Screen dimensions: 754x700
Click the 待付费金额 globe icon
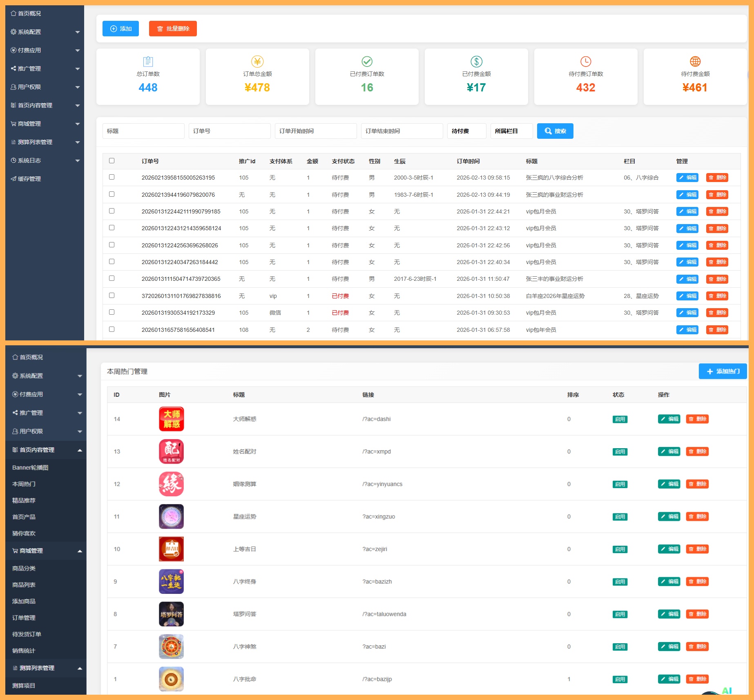pos(695,62)
